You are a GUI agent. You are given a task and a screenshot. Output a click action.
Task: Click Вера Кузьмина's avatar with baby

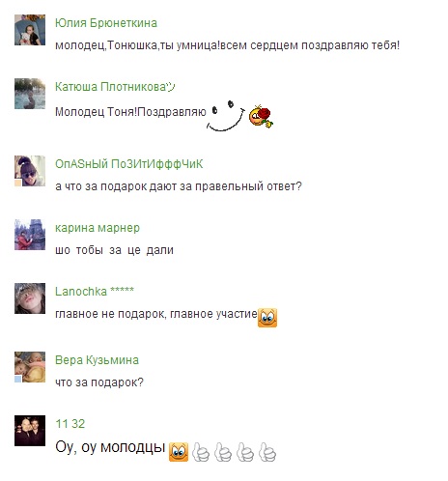(30, 367)
